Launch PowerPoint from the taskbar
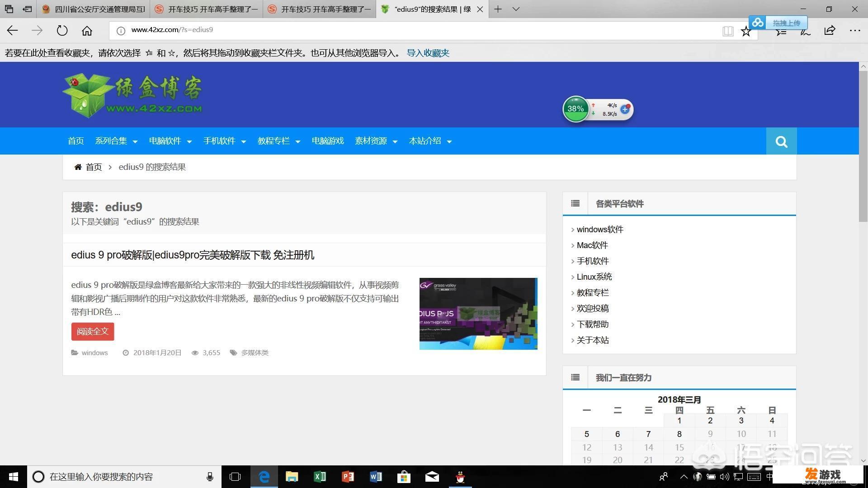Image resolution: width=868 pixels, height=488 pixels. [348, 477]
